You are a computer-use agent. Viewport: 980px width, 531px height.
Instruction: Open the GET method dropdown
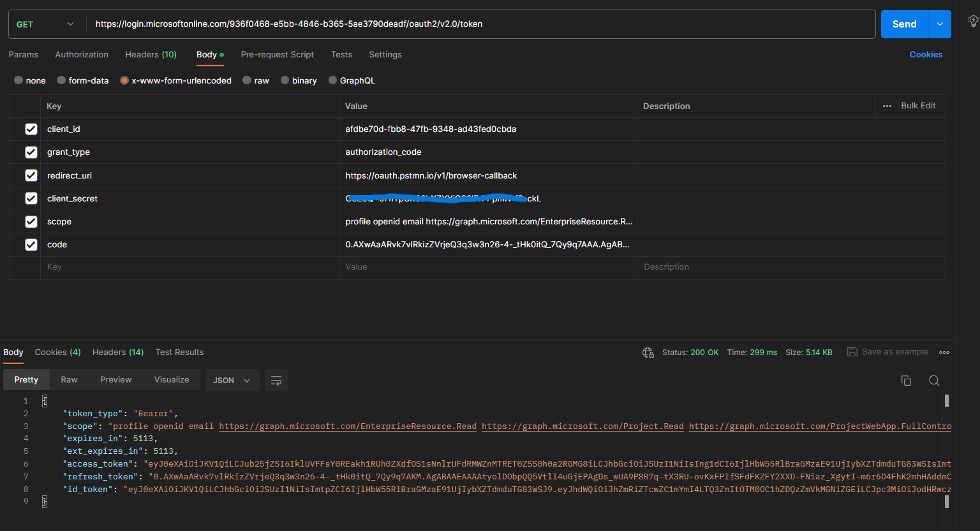[x=45, y=24]
